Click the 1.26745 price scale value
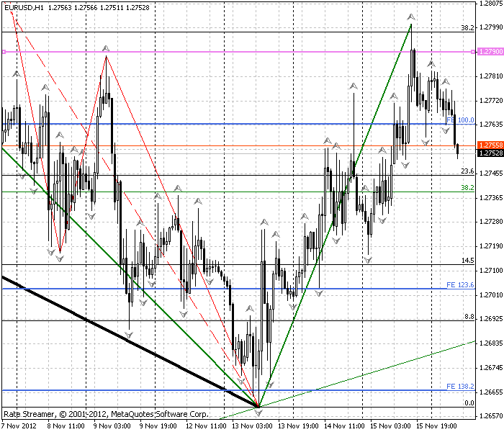504x432 pixels. tap(491, 367)
